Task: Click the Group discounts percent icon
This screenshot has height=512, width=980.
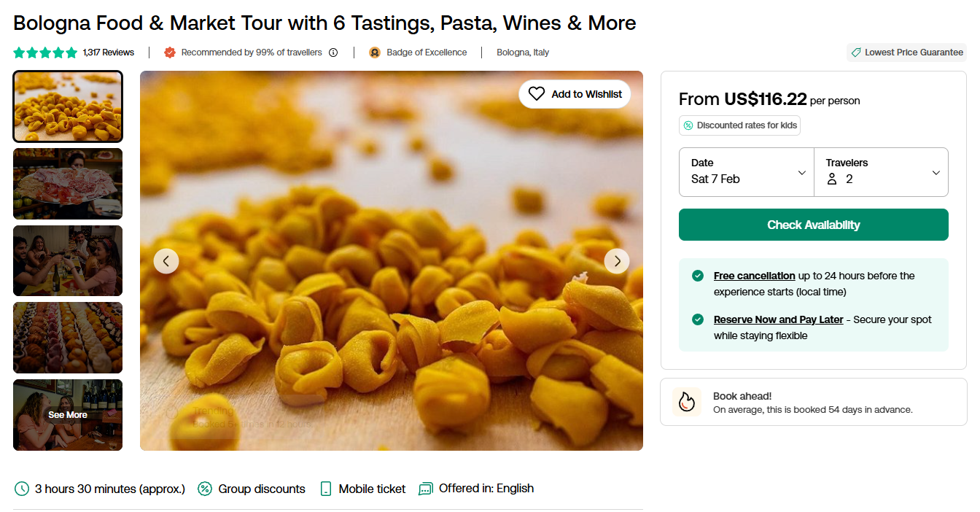Action: point(205,489)
